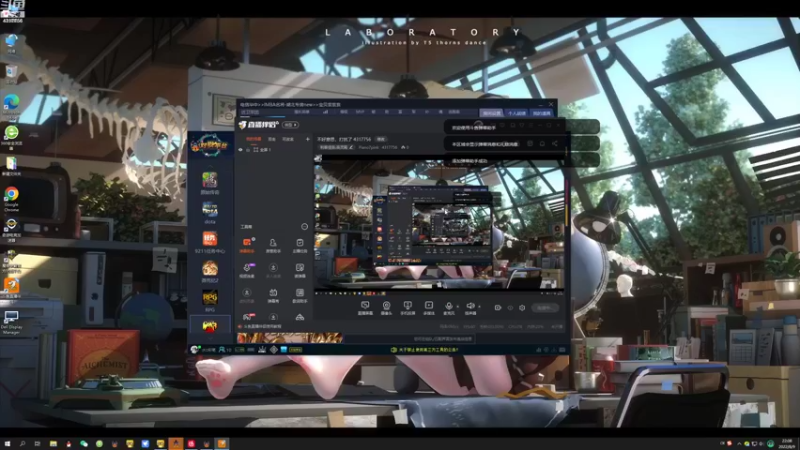Expand the speaker options arrow
The width and height of the screenshot is (800, 450).
coord(479,307)
